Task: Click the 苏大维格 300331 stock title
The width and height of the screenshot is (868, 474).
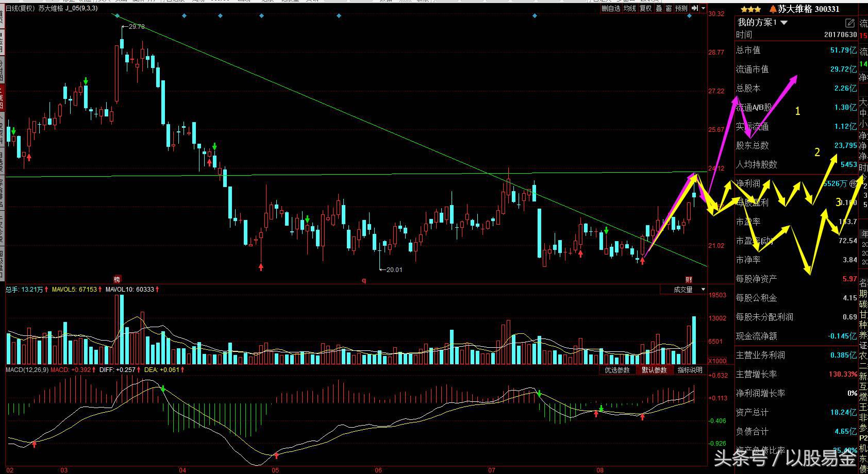Action: tap(808, 9)
